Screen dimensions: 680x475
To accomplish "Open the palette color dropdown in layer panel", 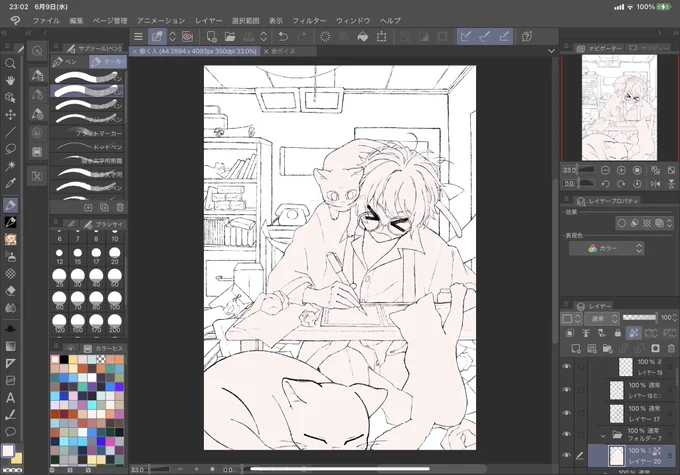I will [571, 318].
